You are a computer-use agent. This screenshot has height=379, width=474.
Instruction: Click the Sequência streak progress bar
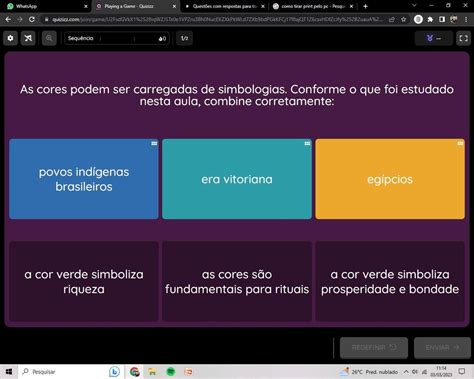click(x=117, y=38)
